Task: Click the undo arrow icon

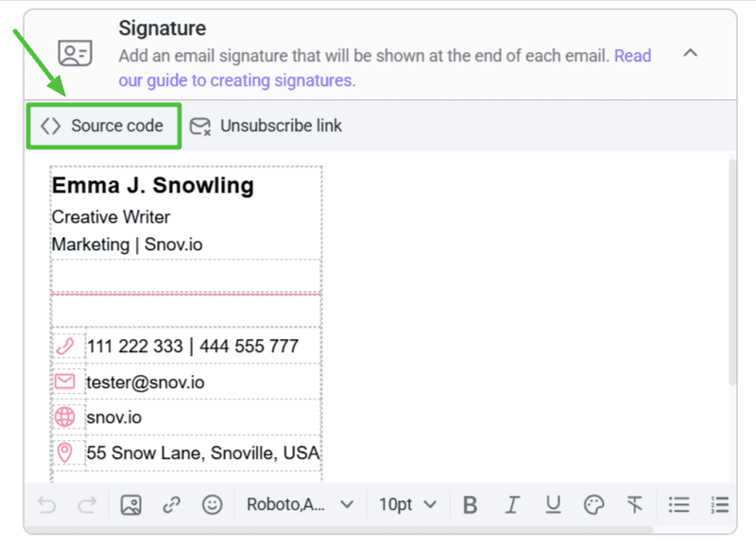Action: (x=46, y=505)
